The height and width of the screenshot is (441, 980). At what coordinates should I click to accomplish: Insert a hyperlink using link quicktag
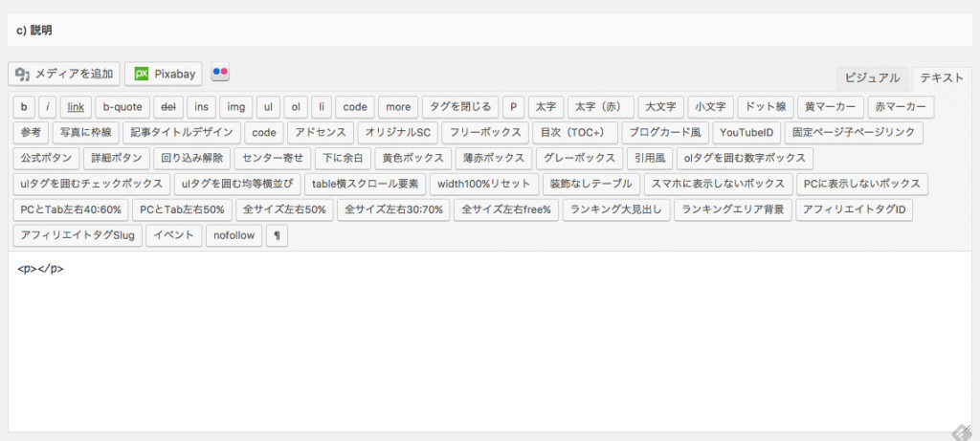[77, 107]
